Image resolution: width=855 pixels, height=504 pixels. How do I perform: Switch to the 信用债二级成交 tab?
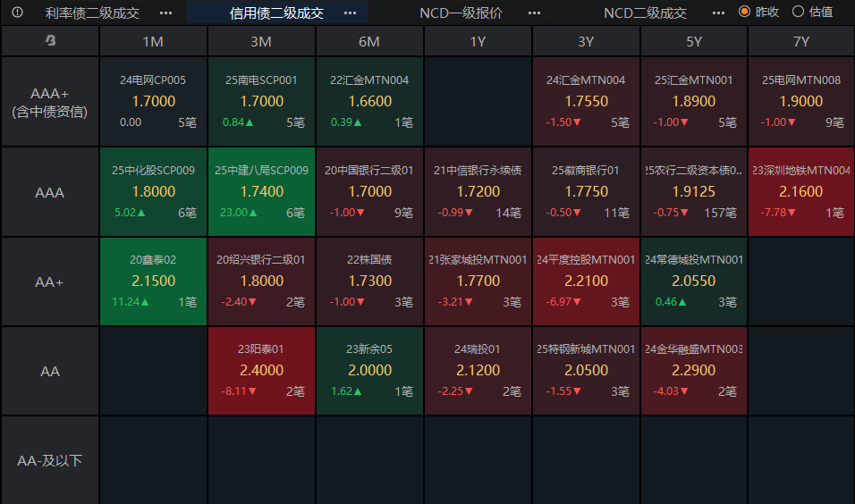coord(276,13)
